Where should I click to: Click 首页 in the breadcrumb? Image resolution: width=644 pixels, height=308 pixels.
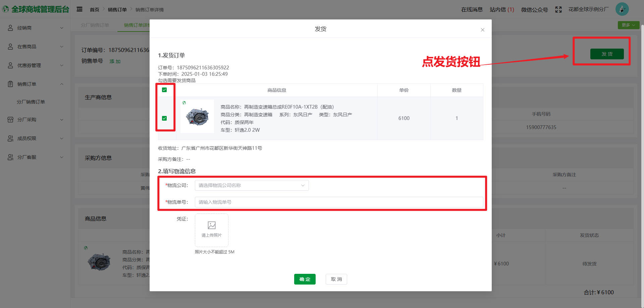tap(95, 9)
